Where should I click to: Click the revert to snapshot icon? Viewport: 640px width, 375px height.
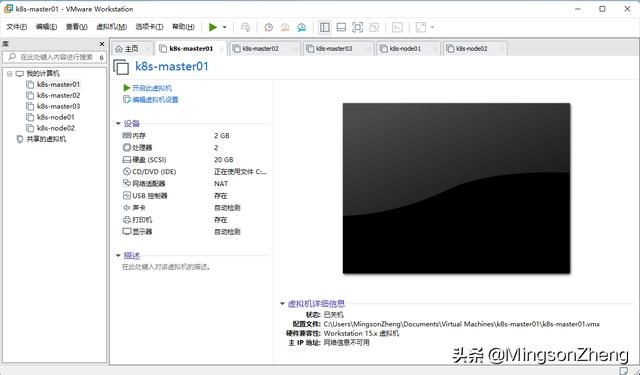point(285,27)
